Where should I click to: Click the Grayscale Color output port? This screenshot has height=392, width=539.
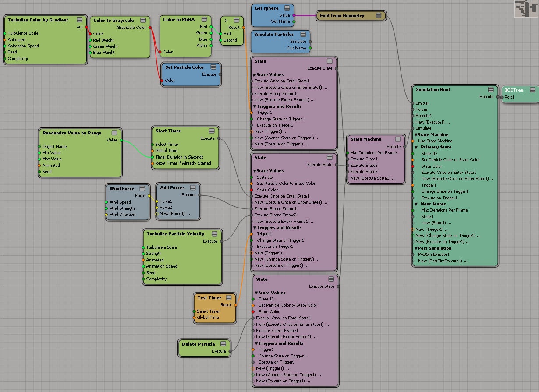[x=150, y=28]
